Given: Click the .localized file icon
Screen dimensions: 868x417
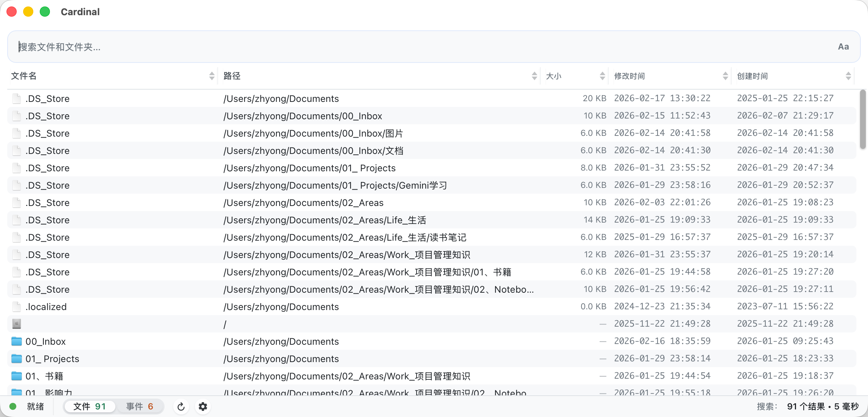Looking at the screenshot, I should tap(16, 306).
